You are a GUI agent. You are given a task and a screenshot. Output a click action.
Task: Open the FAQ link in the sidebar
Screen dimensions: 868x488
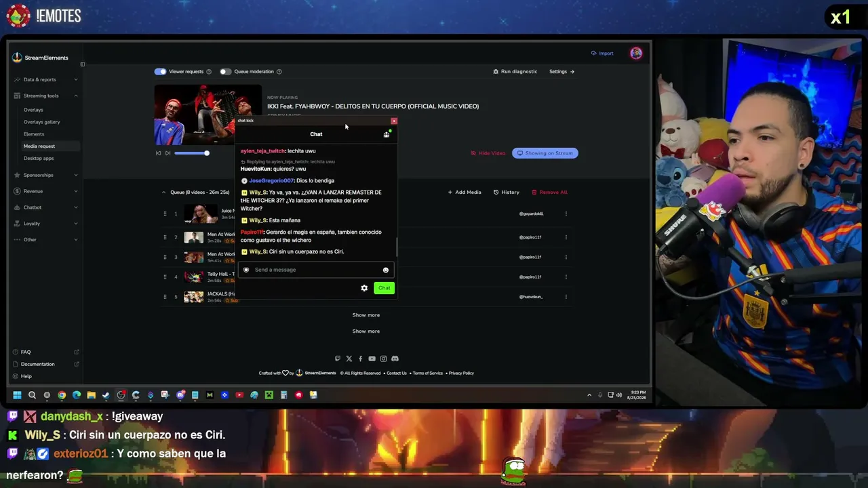[x=26, y=352]
